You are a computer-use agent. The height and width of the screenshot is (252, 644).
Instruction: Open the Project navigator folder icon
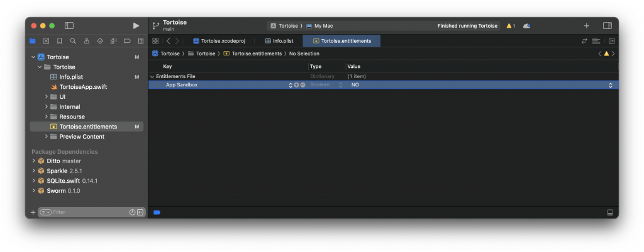click(33, 41)
